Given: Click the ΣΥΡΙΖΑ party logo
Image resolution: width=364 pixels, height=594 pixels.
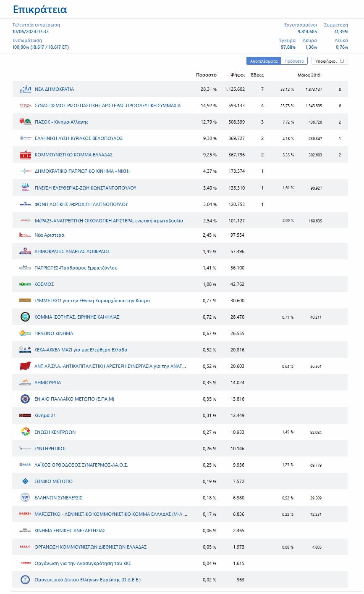Looking at the screenshot, I should click(25, 106).
